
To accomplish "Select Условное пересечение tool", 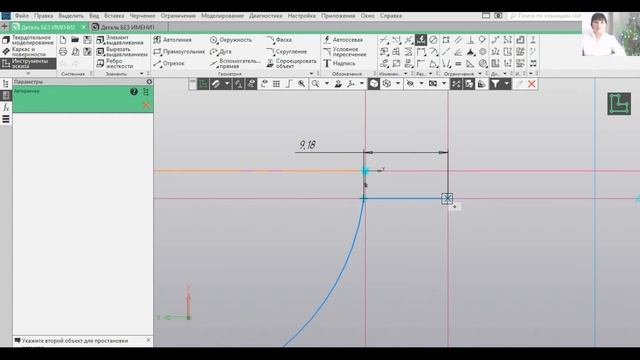I will [x=345, y=51].
